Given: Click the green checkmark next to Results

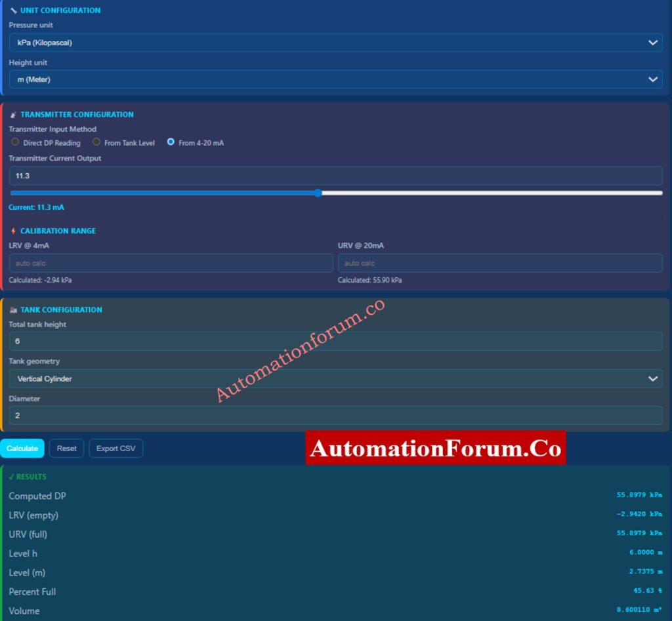Looking at the screenshot, I should click(11, 477).
